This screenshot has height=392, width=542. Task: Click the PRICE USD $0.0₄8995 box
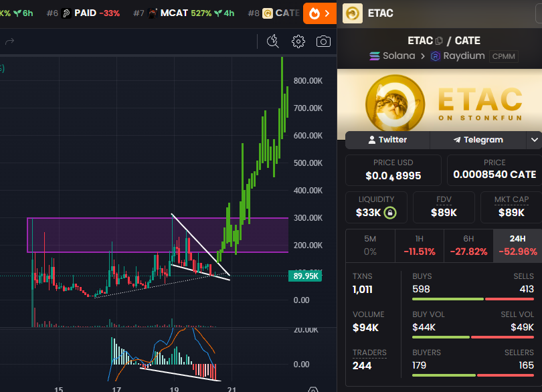393,170
